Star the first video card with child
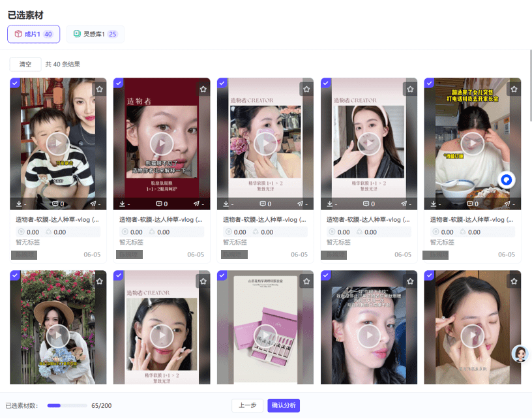532x419 pixels. pos(99,89)
